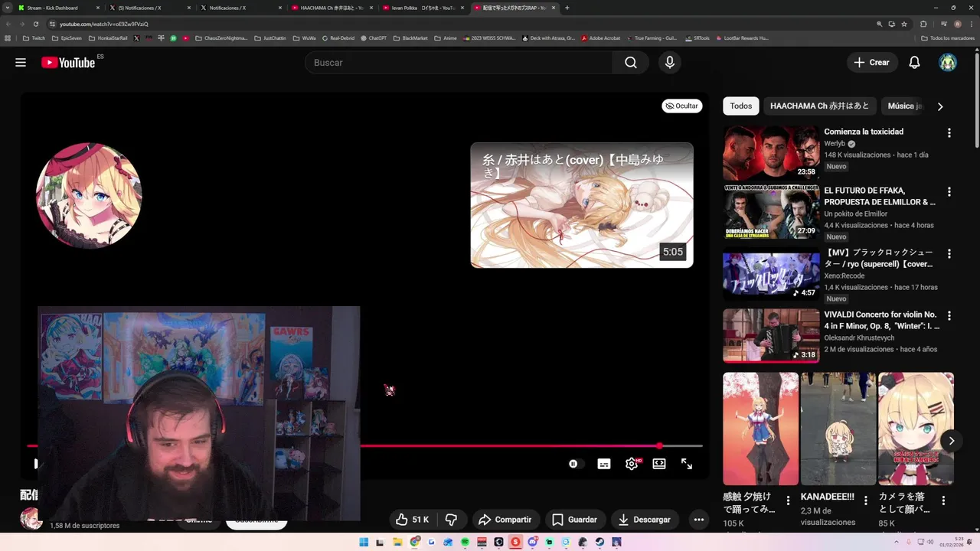Open the JustChattin bookmarks folder
Image resolution: width=980 pixels, height=551 pixels.
(270, 37)
